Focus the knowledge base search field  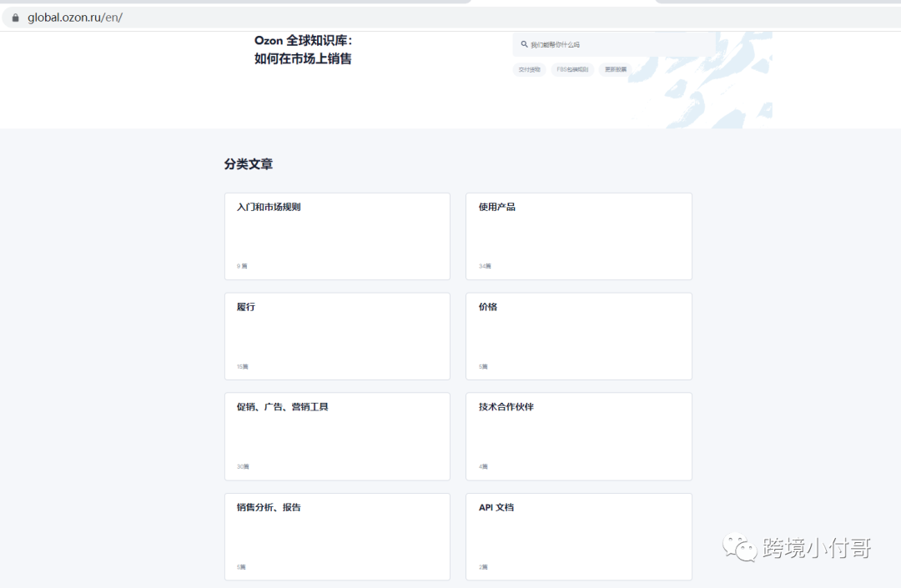pyautogui.click(x=615, y=44)
